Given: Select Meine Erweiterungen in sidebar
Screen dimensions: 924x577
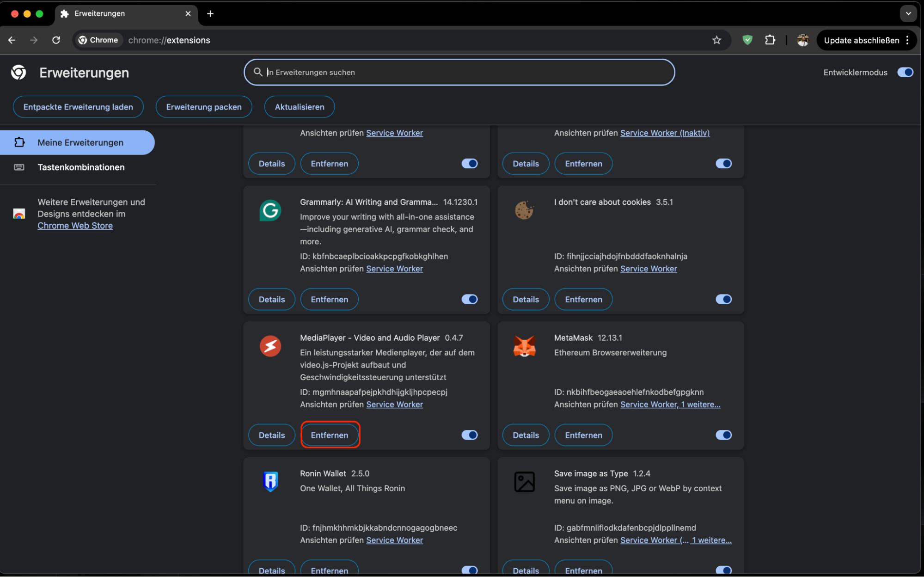Looking at the screenshot, I should click(x=77, y=142).
